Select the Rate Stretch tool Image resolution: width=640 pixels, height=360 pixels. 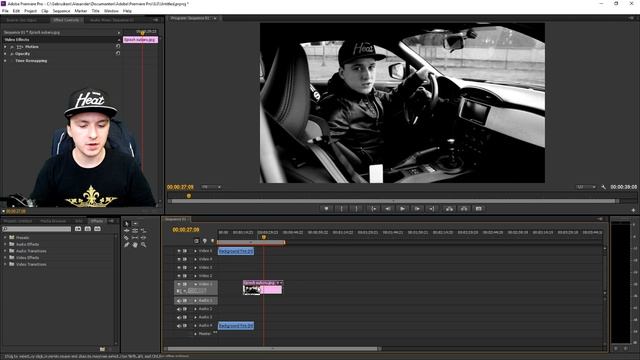(144, 231)
